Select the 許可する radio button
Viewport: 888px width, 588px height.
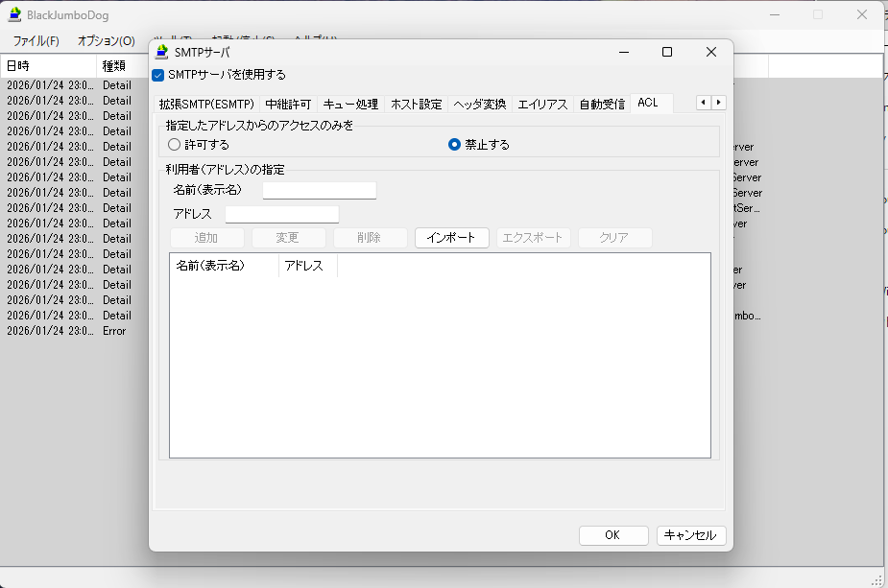click(174, 145)
